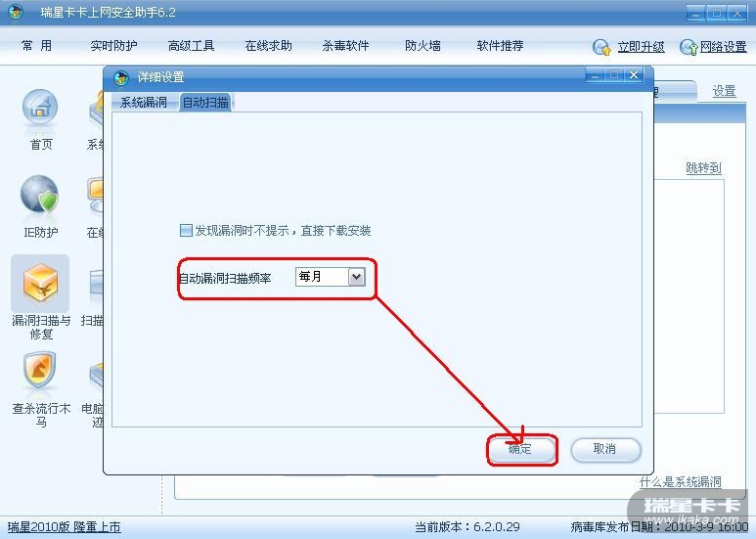Click the 跳转到 link
This screenshot has width=756, height=539.
click(703, 168)
